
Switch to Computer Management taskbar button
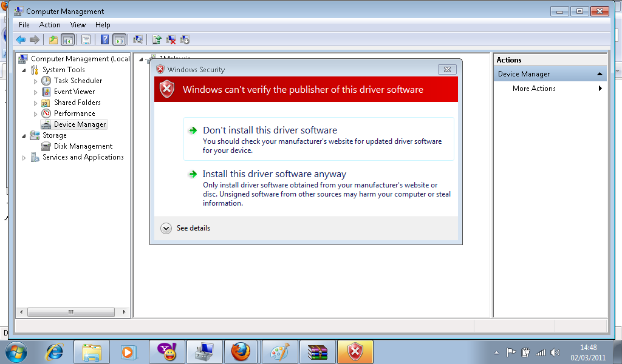pos(204,352)
